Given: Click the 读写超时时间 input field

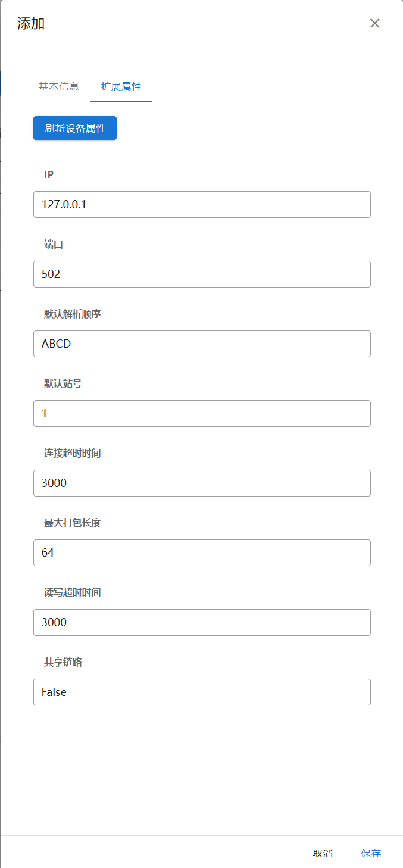Looking at the screenshot, I should pyautogui.click(x=202, y=622).
